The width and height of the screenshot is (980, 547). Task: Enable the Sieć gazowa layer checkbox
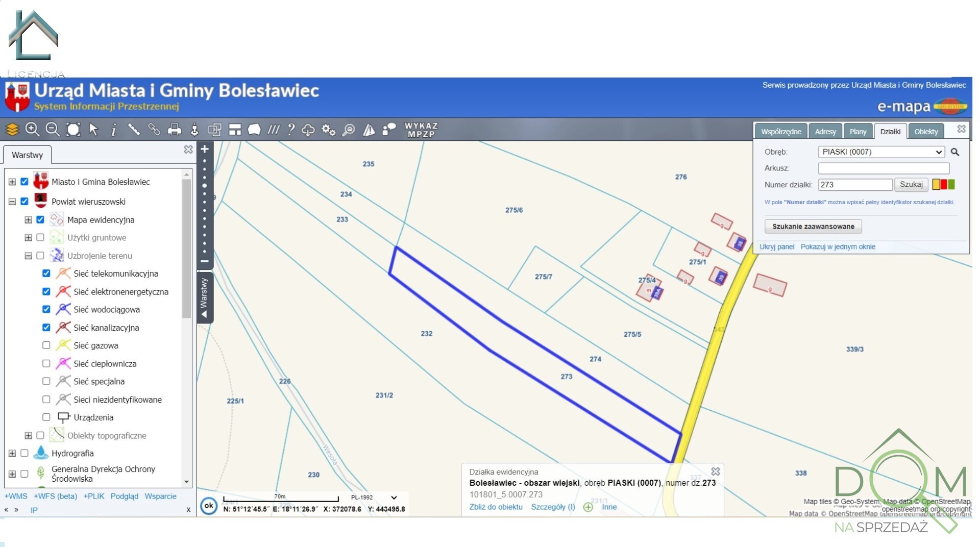pyautogui.click(x=46, y=345)
